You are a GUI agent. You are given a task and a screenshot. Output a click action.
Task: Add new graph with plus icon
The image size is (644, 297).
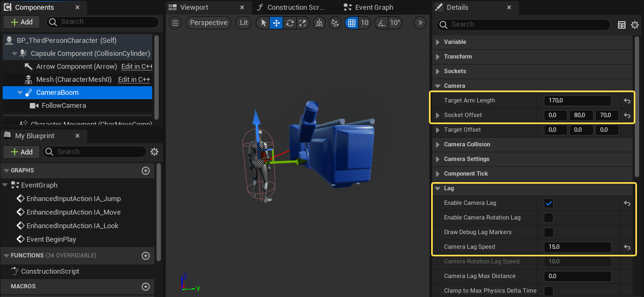[x=145, y=171]
